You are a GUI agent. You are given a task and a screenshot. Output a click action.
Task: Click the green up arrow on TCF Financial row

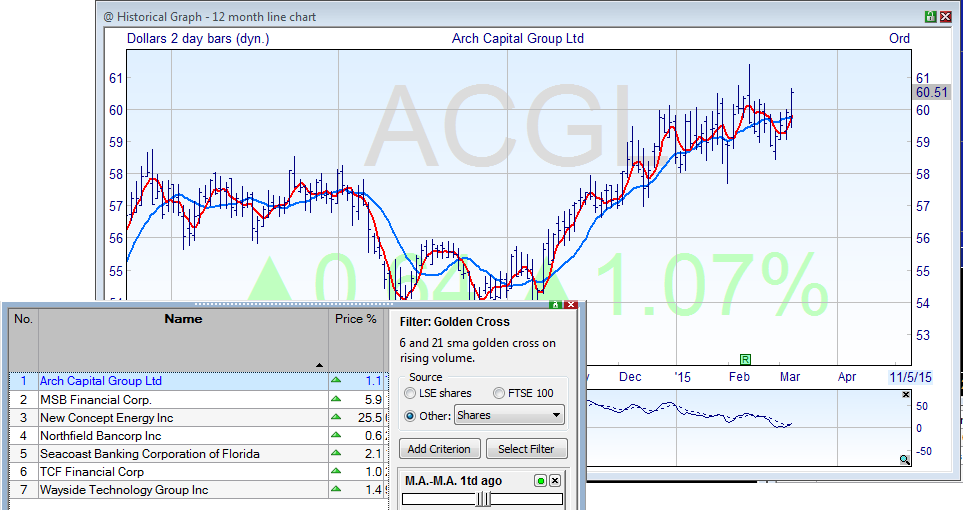click(336, 471)
